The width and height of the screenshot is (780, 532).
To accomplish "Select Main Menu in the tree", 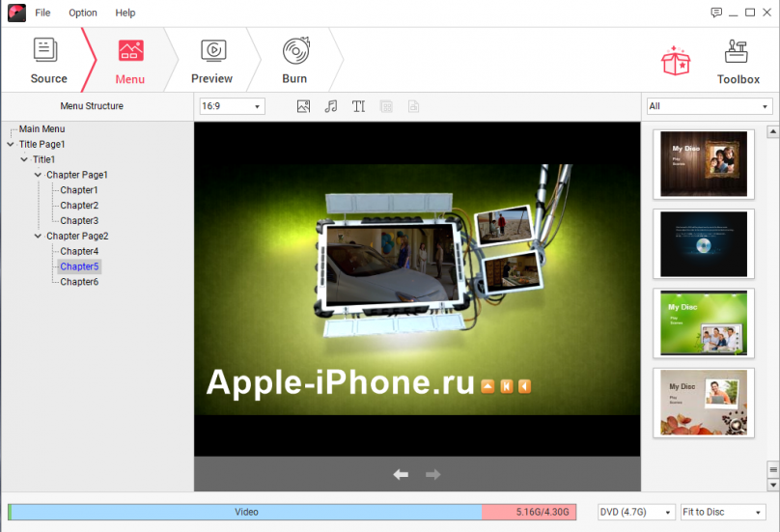I will tap(42, 128).
